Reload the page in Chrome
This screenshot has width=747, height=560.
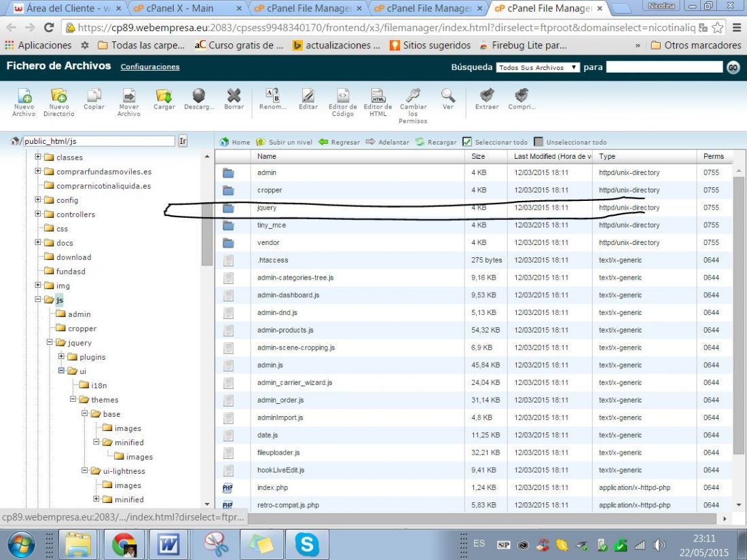(x=49, y=28)
